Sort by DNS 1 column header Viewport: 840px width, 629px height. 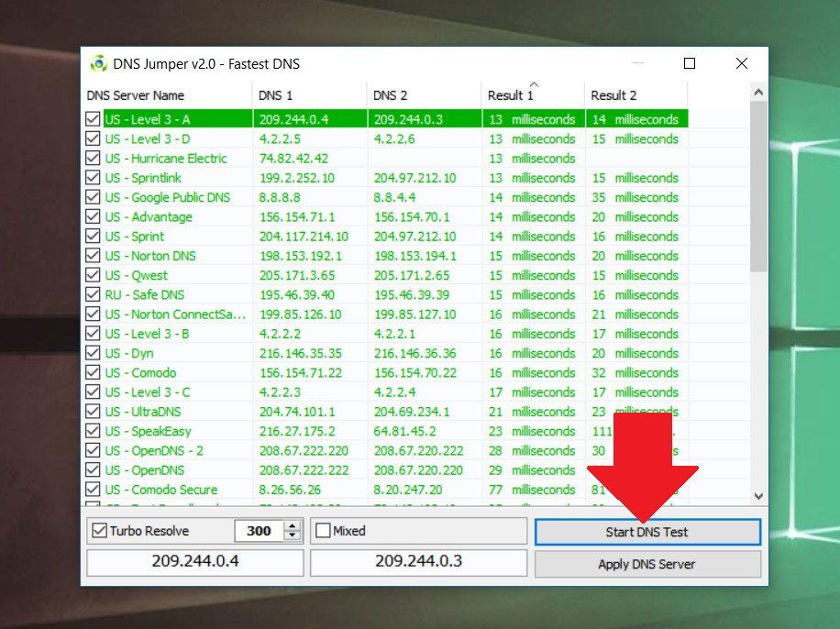(x=309, y=95)
